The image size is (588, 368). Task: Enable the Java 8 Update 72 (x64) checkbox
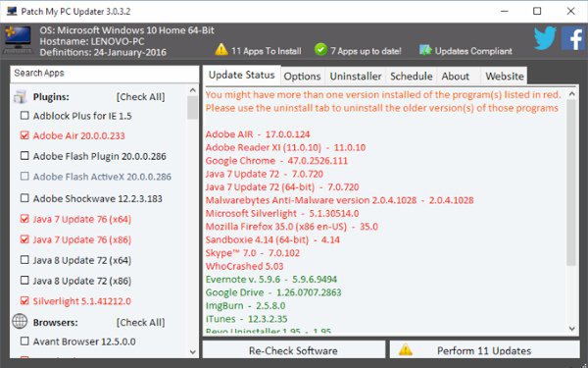pyautogui.click(x=24, y=260)
